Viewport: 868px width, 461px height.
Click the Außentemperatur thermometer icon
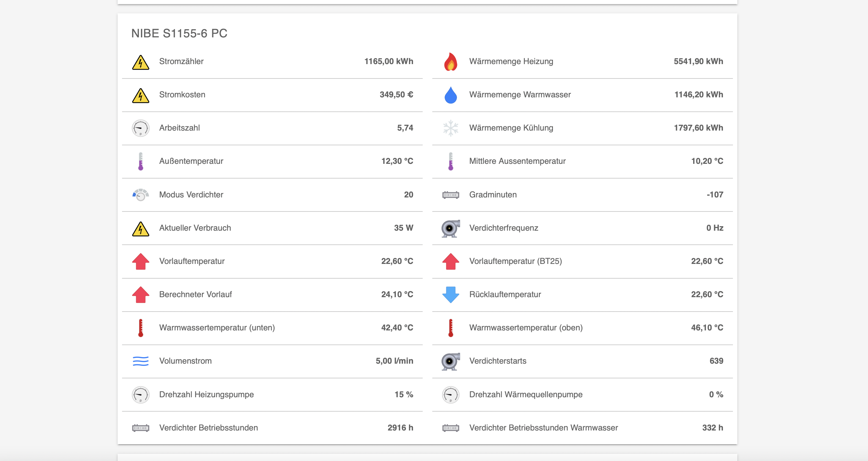point(141,161)
